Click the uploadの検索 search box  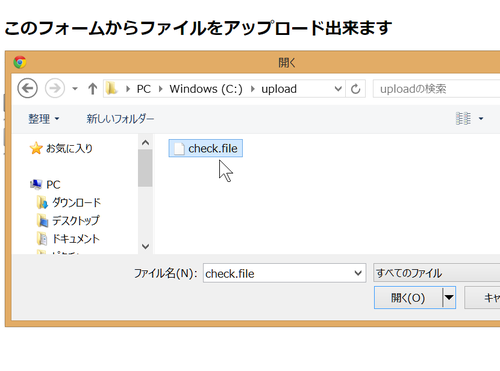coord(436,89)
